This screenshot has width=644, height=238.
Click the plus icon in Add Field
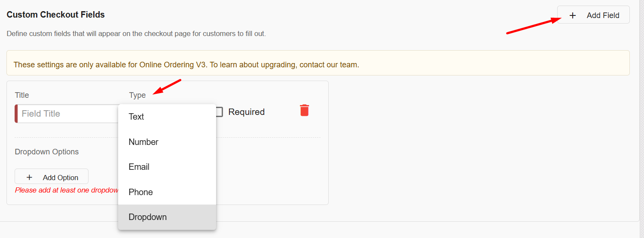[572, 15]
